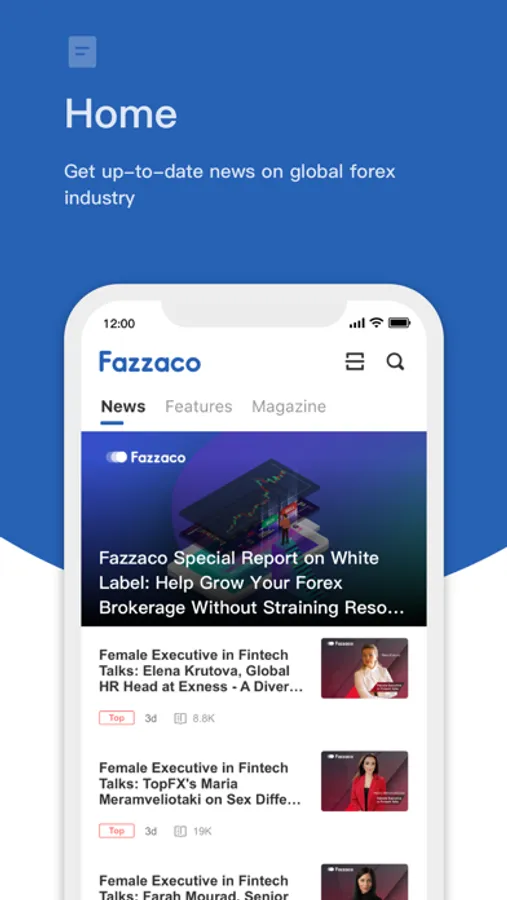Open the Maria Meramveliotaki article headline
Screen dimensions: 507x900
[200, 783]
